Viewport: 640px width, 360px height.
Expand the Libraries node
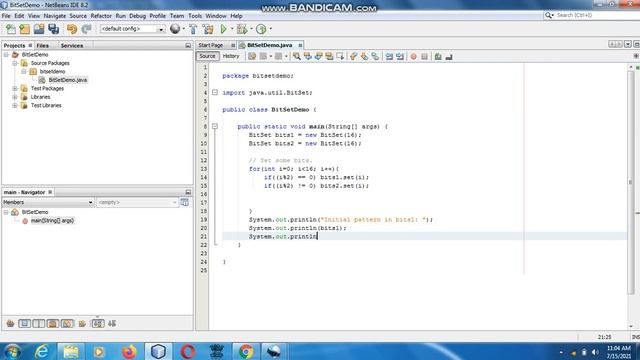coord(15,97)
